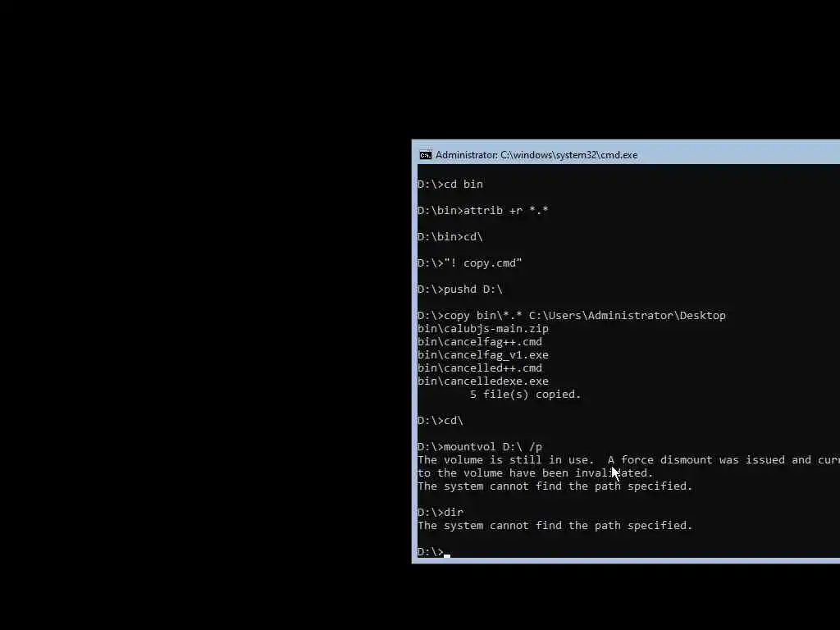Click the 'D:\bin>cd\' command line
Viewport: 840px width, 630px height.
pos(450,236)
